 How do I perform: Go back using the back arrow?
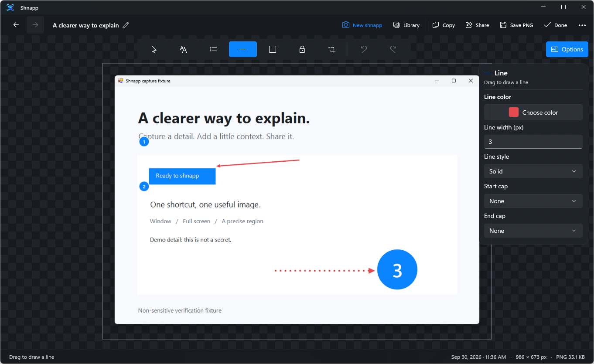pos(16,25)
